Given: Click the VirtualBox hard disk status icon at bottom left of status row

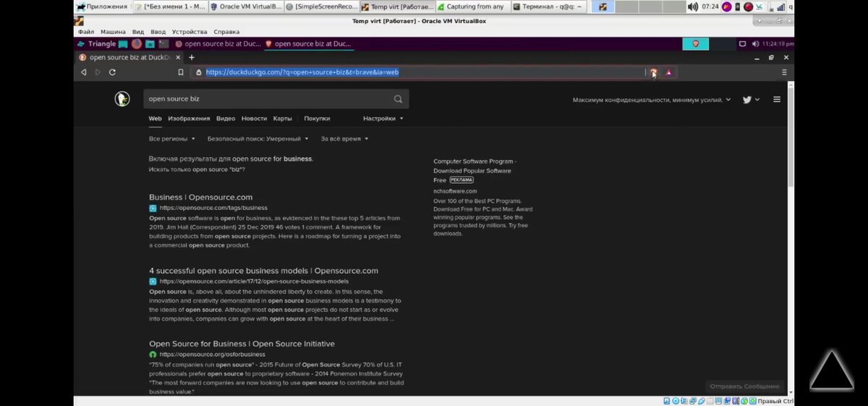Looking at the screenshot, I should point(666,401).
